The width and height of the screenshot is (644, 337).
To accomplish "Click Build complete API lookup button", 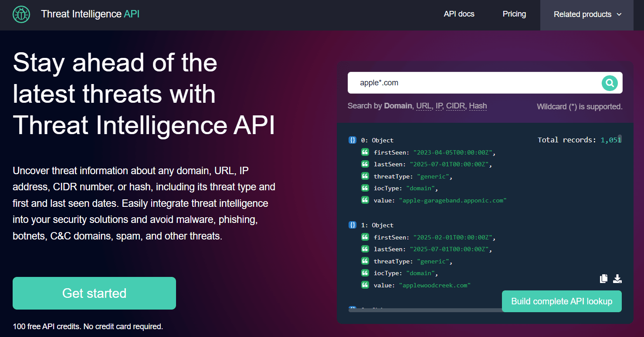I will click(x=562, y=301).
